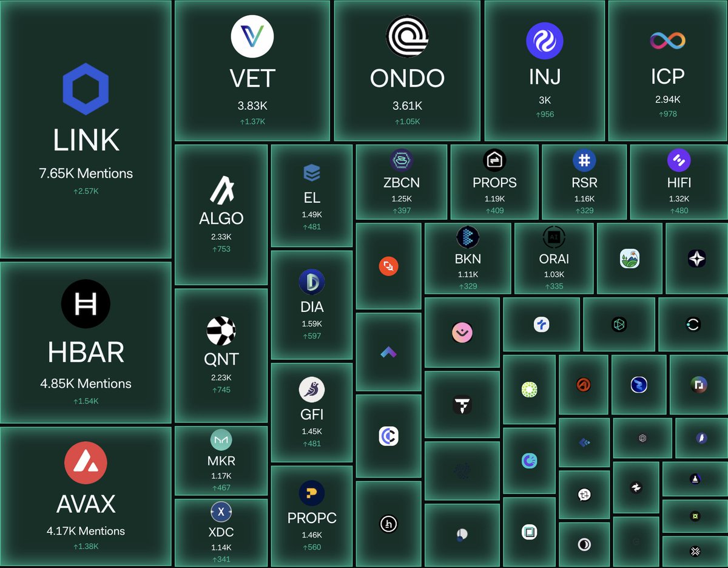Click PROPS's ↑409 change value
The height and width of the screenshot is (568, 728).
[494, 211]
